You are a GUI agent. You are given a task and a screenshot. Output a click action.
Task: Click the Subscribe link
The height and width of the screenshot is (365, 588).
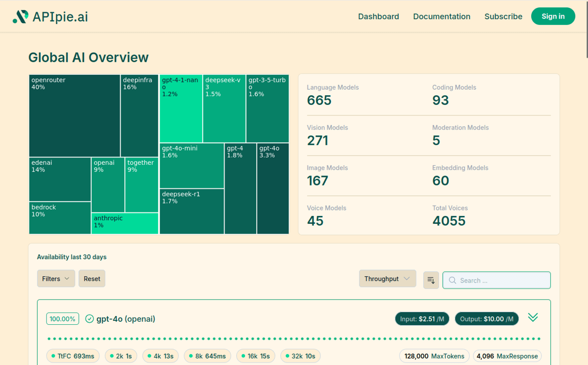(503, 16)
